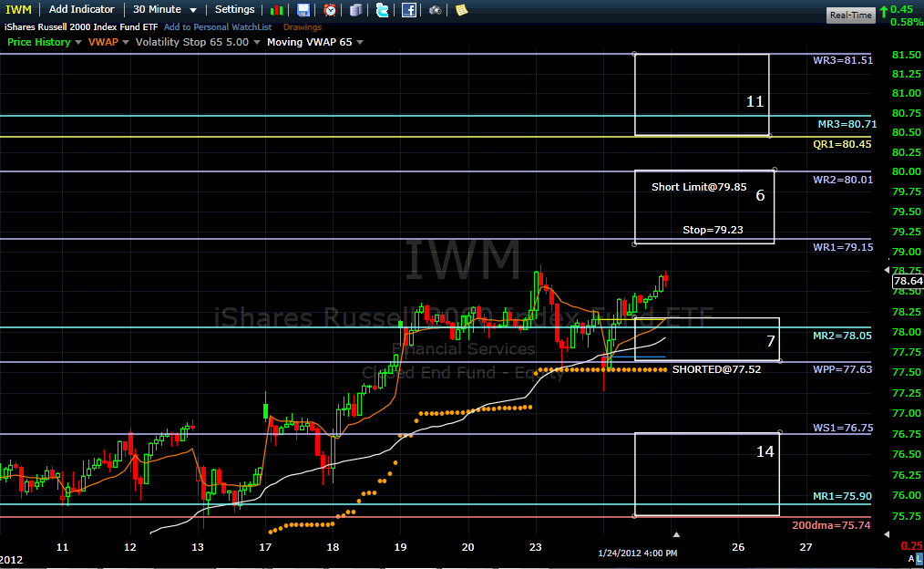This screenshot has width=924, height=569.
Task: Click the green up arrow change indicator
Action: tap(883, 11)
